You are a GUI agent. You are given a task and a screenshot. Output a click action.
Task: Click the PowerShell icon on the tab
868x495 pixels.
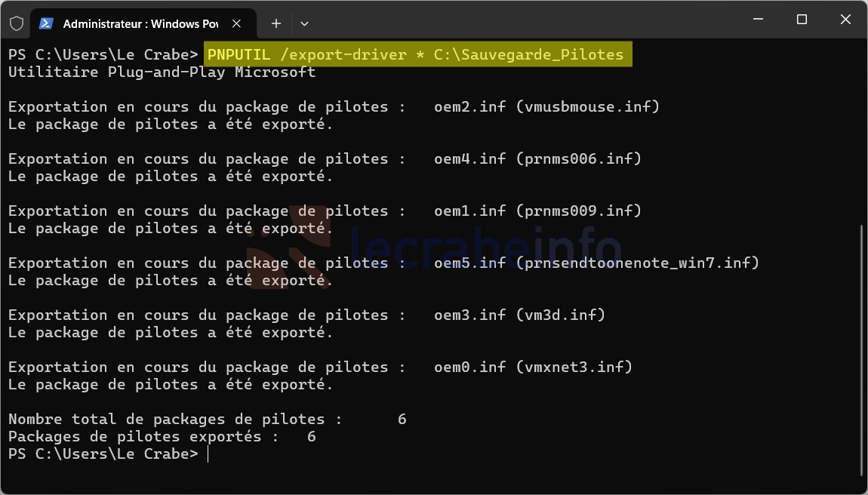[47, 23]
